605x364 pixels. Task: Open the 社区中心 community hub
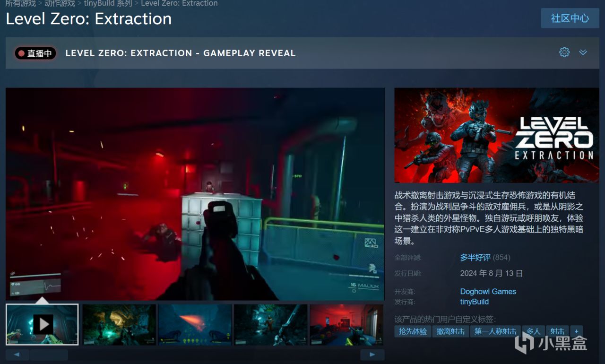pos(570,18)
